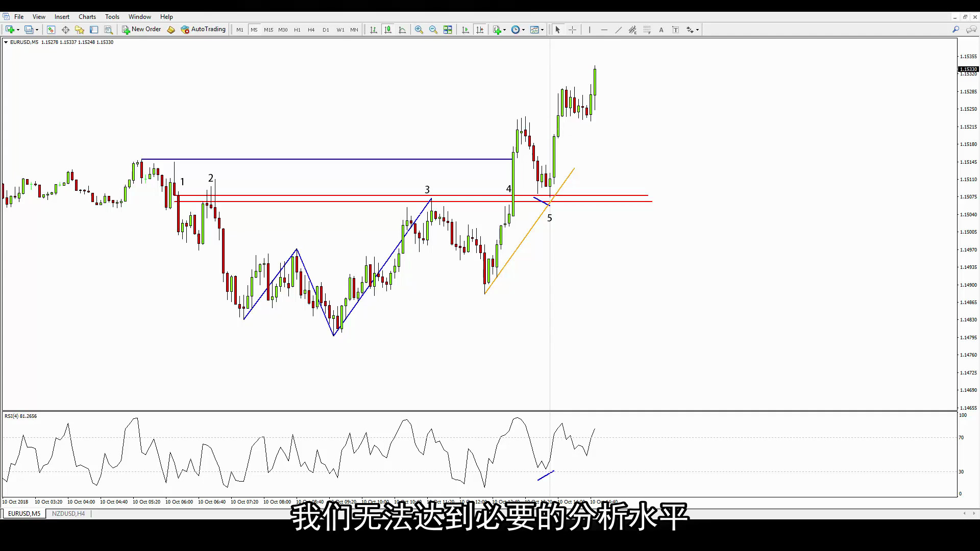Select the Fibonacci Retracement tool
This screenshot has width=980, height=551.
[x=647, y=30]
